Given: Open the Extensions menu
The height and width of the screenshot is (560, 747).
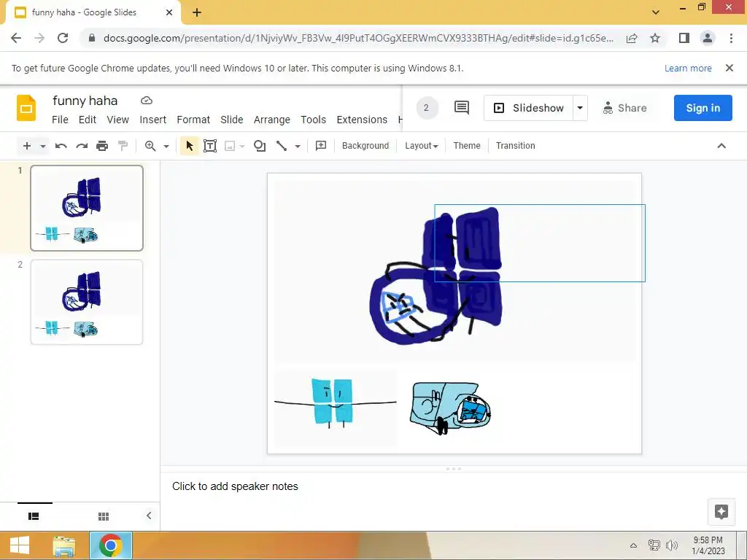Looking at the screenshot, I should point(362,120).
